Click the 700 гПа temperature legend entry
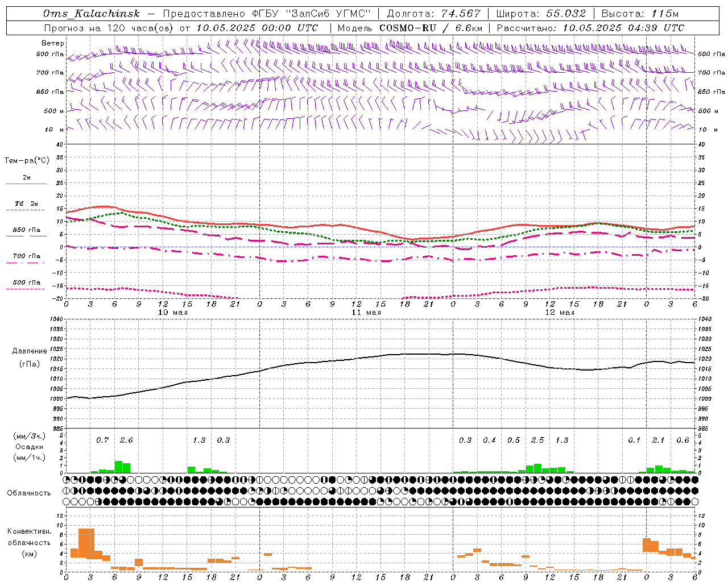Viewport: 728px width, 582px height. 26,256
